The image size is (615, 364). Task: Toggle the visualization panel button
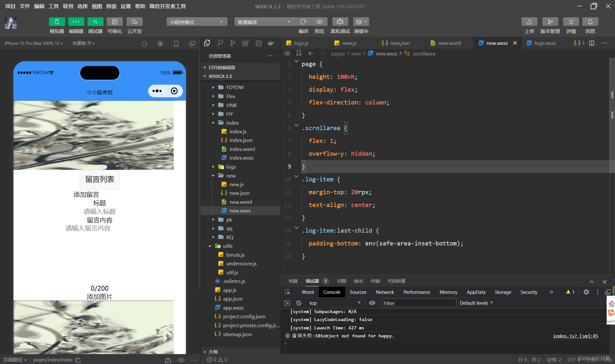(114, 22)
